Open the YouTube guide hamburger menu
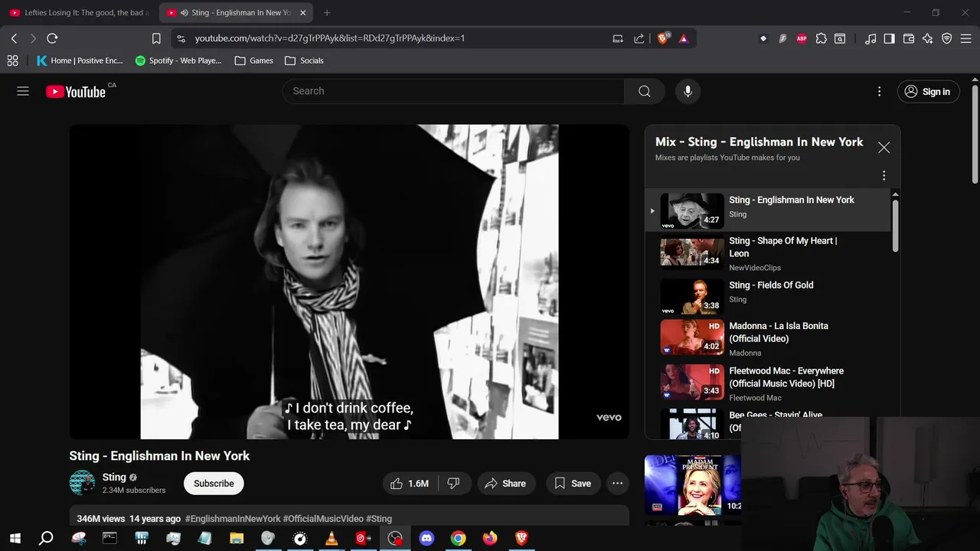The image size is (980, 551). coord(23,91)
